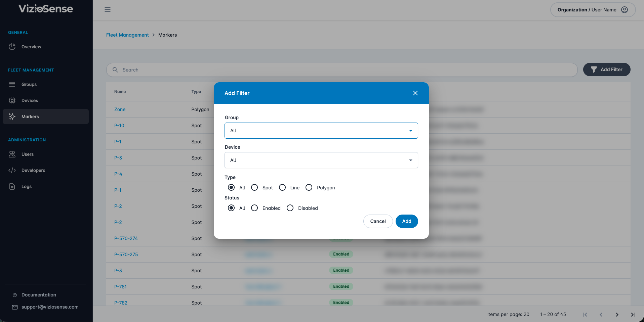Sort by Name column header
644x322 pixels.
120,92
